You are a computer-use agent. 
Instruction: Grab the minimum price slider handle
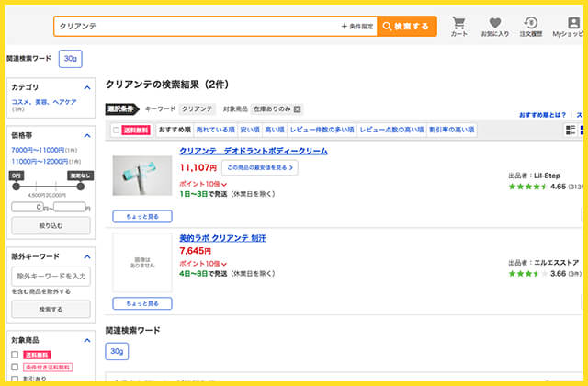(16, 187)
